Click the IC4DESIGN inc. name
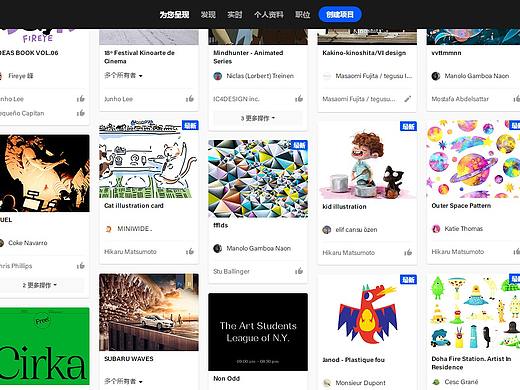This screenshot has height=390, width=520. pyautogui.click(x=236, y=99)
